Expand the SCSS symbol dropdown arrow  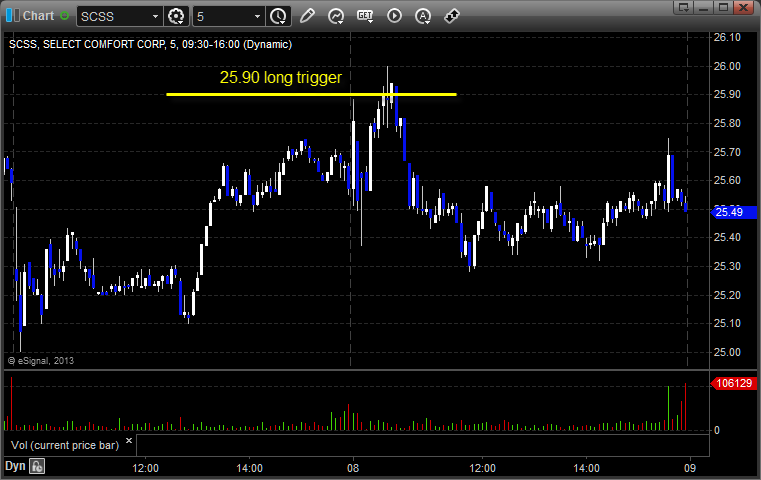point(155,17)
